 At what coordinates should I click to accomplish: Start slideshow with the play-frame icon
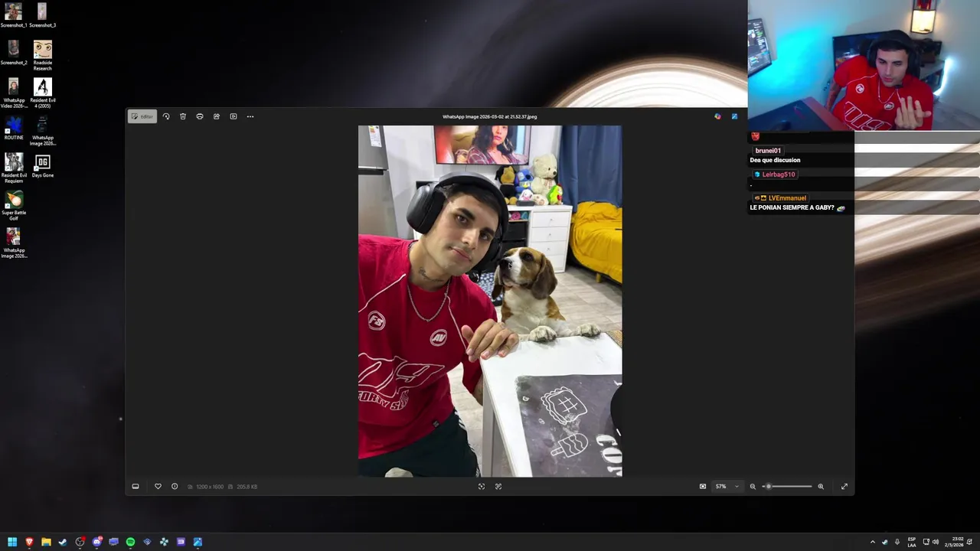tap(234, 116)
